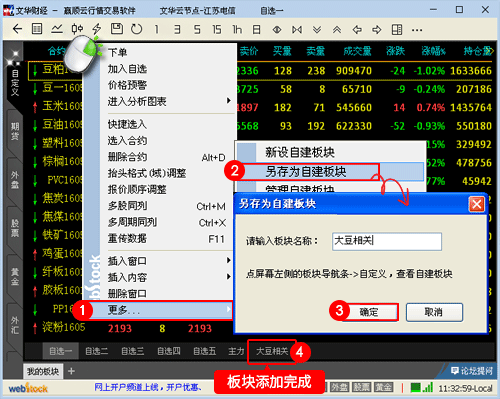500x399 pixels.
Task: Expand the 更多... submenu
Action: pos(162,310)
